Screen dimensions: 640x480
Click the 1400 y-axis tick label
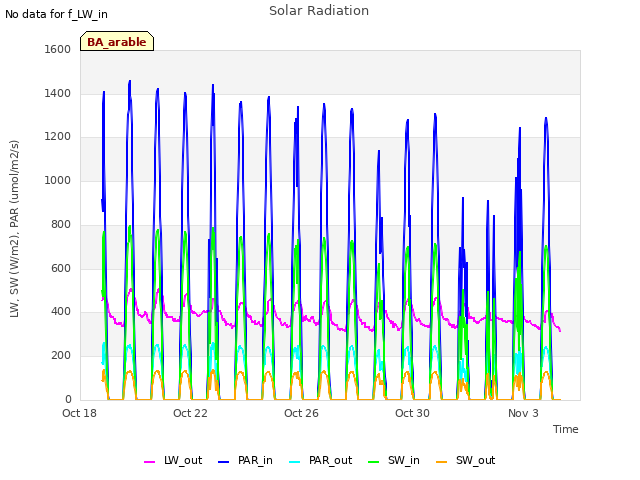(x=58, y=93)
